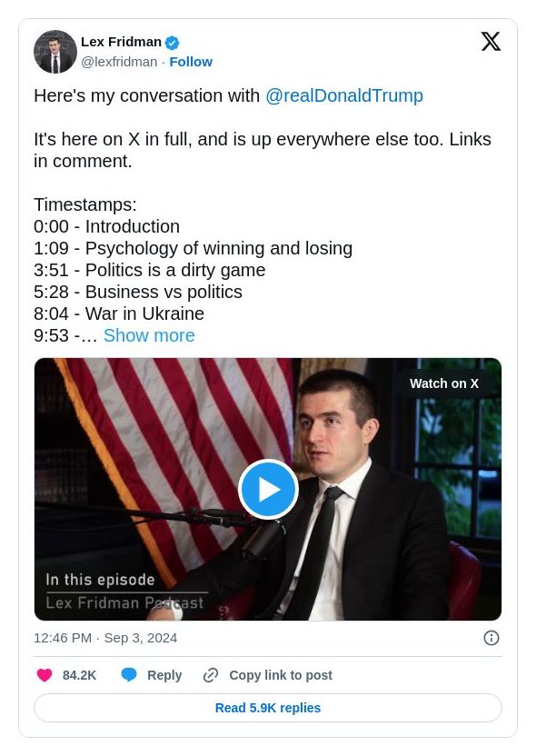Open the info icon below the video
Image resolution: width=536 pixels, height=756 pixels.
click(x=491, y=638)
